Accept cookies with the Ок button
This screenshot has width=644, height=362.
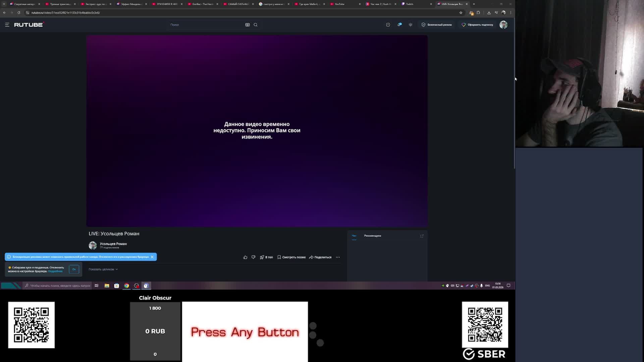click(74, 269)
